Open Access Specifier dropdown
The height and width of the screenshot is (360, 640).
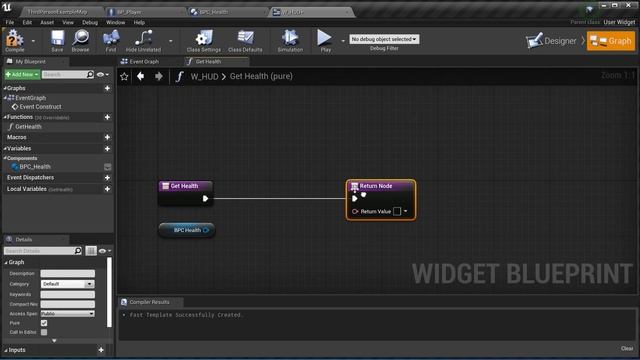click(68, 314)
